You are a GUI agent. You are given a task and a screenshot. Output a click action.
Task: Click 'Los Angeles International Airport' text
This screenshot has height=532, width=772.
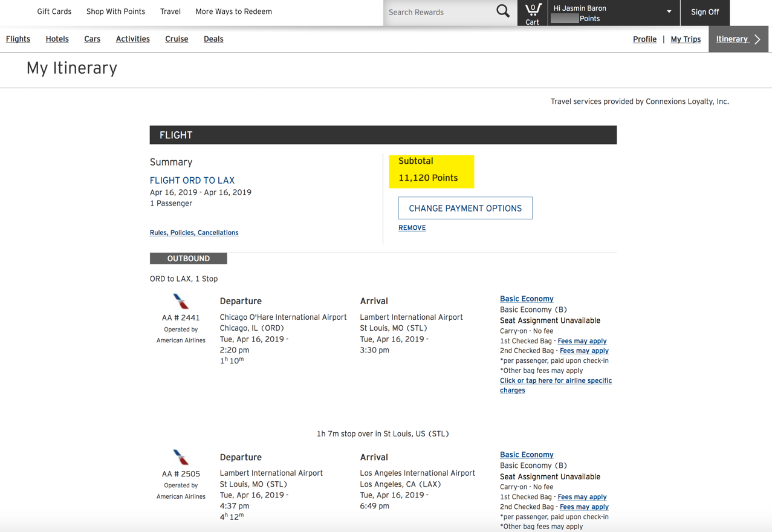(x=418, y=473)
